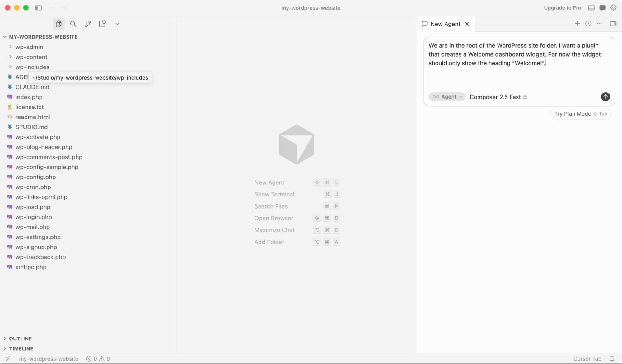This screenshot has height=364, width=622.
Task: Open chat panel more options ellipsis
Action: [x=599, y=24]
